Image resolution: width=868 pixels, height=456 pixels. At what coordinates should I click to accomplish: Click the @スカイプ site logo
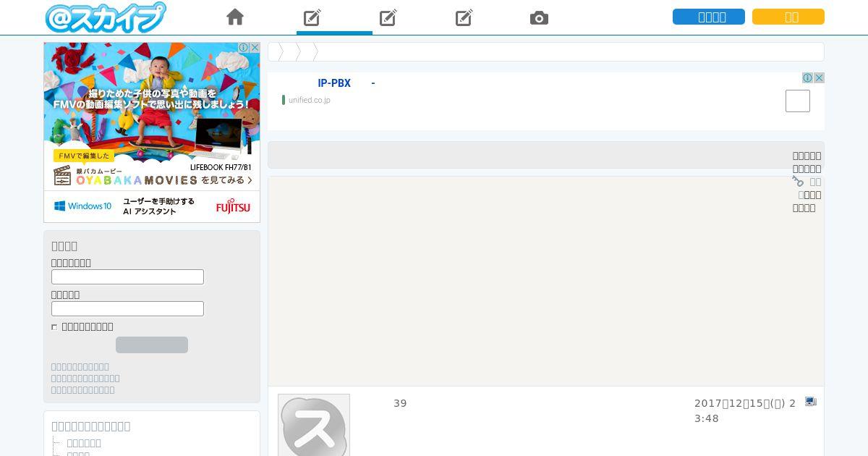(x=106, y=17)
